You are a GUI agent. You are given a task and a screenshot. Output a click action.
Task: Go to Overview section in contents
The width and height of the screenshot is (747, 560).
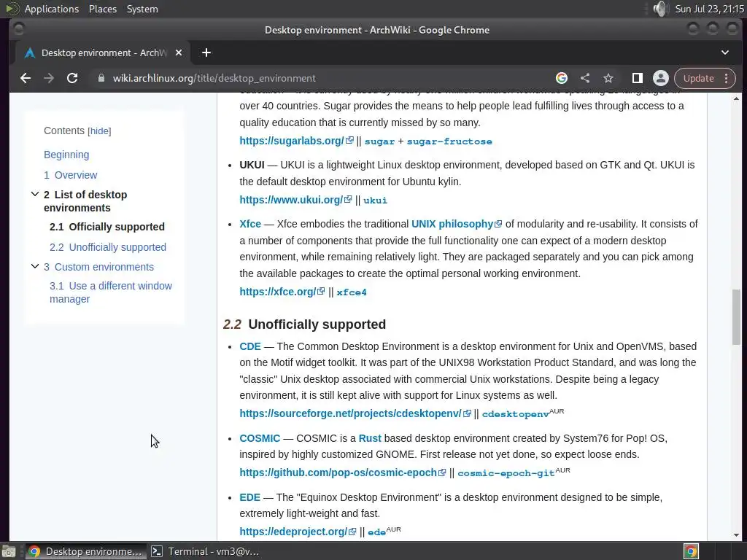click(71, 175)
